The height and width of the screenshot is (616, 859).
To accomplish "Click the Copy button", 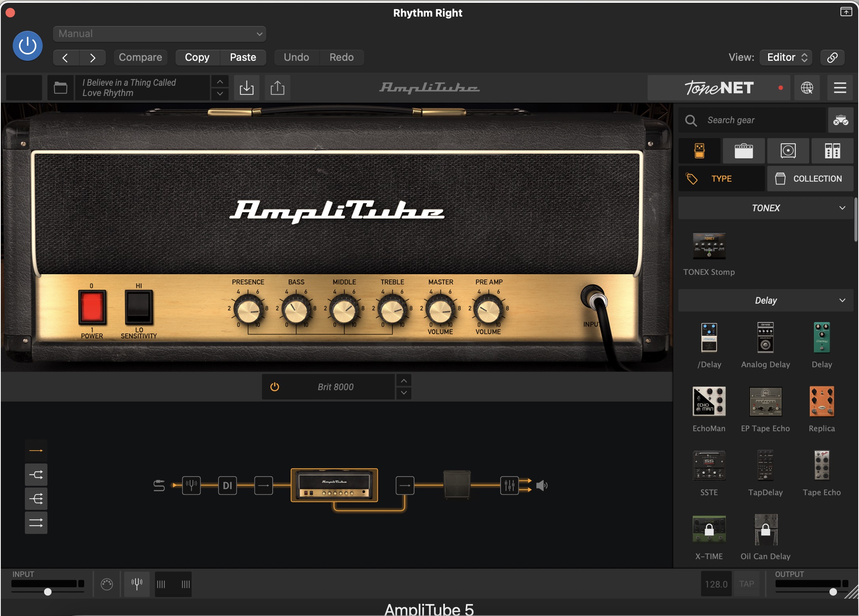I will pos(197,58).
